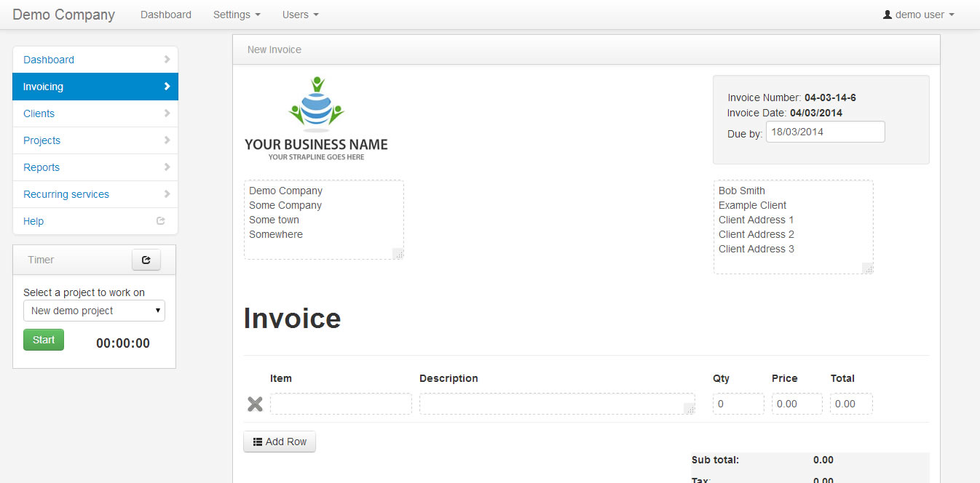Viewport: 980px width, 483px height.
Task: Click the external link icon beside Help
Action: click(x=161, y=221)
